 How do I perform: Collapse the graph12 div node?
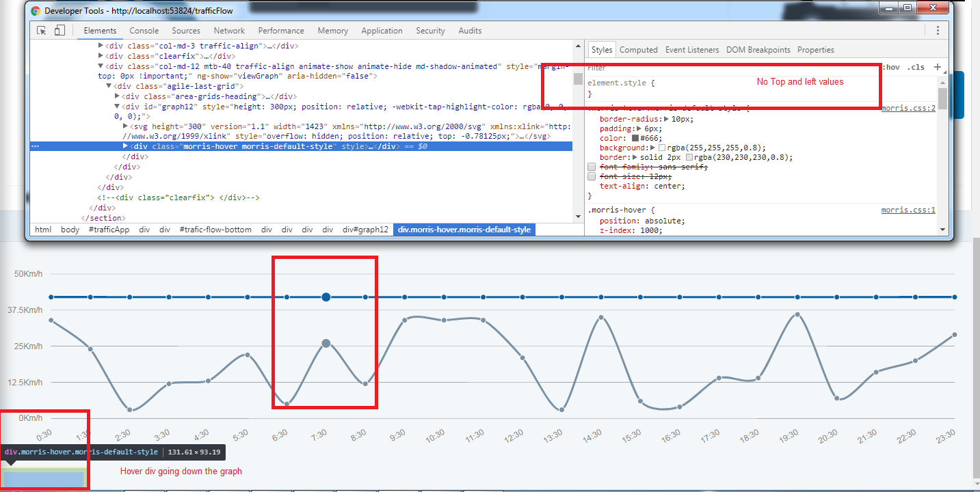[x=117, y=107]
